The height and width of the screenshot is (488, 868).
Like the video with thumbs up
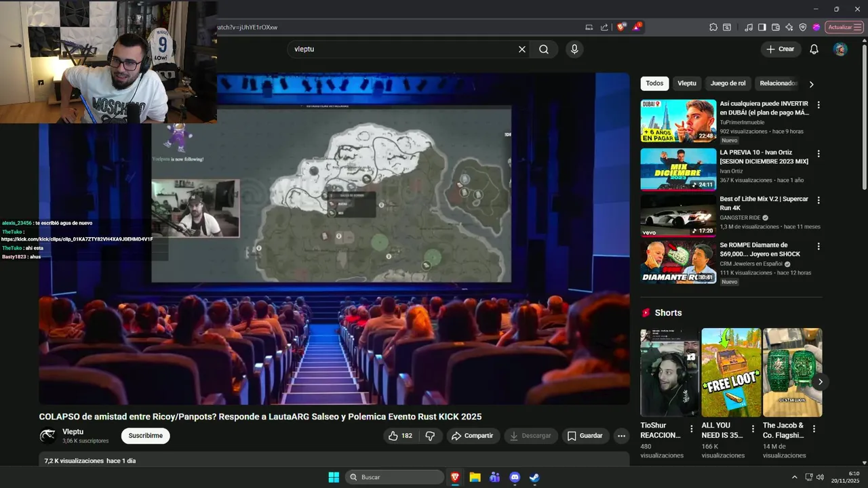tap(400, 436)
